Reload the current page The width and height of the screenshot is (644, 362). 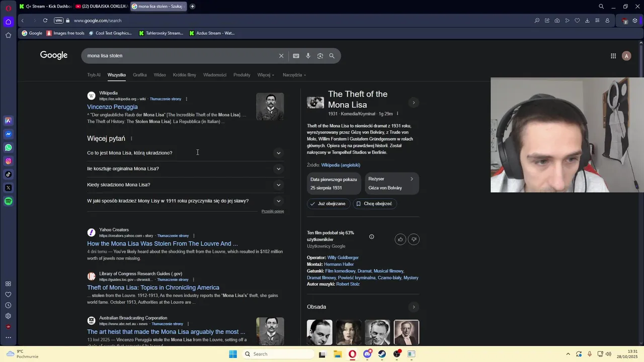pyautogui.click(x=45, y=21)
